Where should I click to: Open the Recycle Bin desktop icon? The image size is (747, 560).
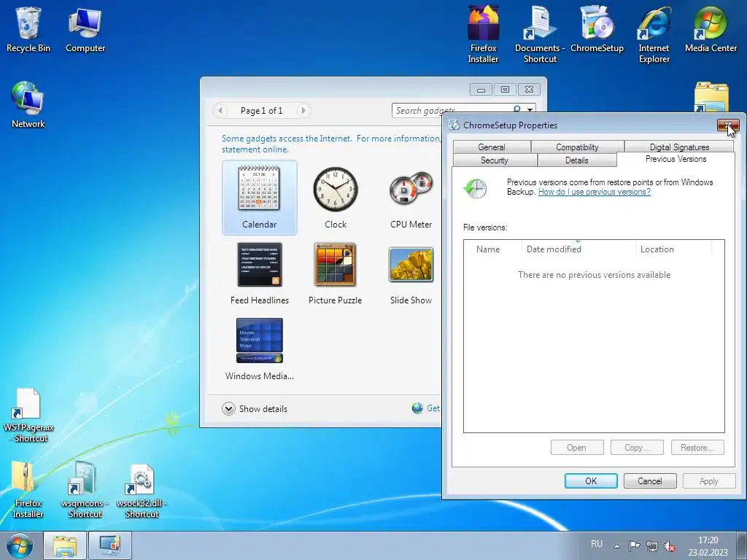tap(28, 28)
